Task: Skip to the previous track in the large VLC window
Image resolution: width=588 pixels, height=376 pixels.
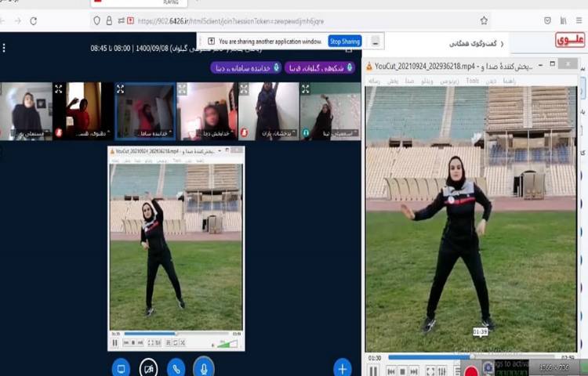Action: click(x=390, y=371)
